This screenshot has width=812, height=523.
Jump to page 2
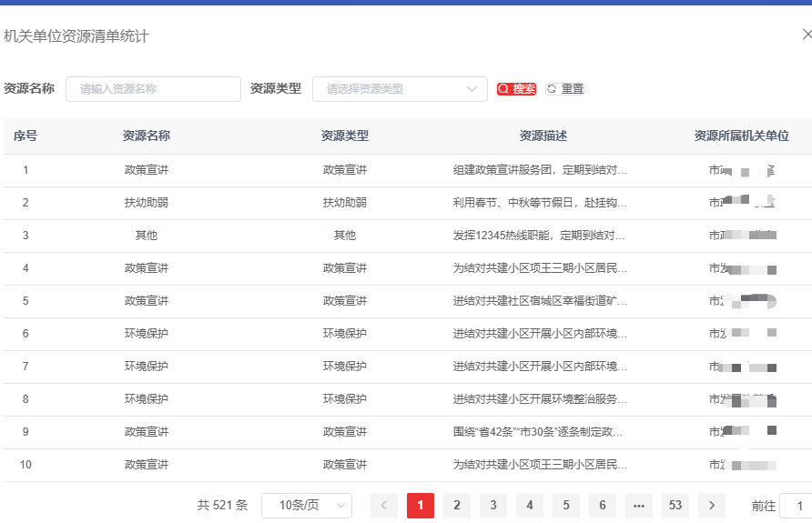tap(457, 506)
